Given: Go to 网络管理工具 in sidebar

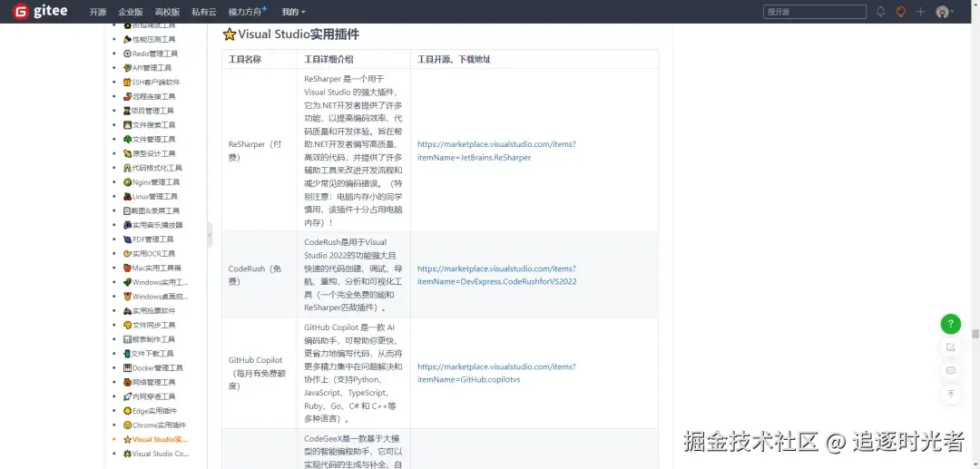Looking at the screenshot, I should point(150,382).
